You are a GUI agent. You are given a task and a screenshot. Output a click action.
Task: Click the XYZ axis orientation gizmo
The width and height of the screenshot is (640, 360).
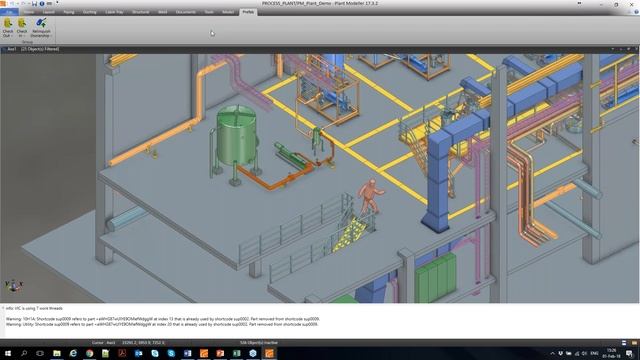tap(14, 285)
